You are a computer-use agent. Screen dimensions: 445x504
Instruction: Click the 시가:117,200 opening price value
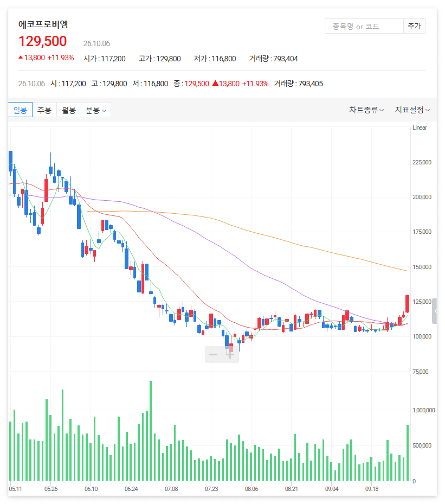tap(105, 59)
